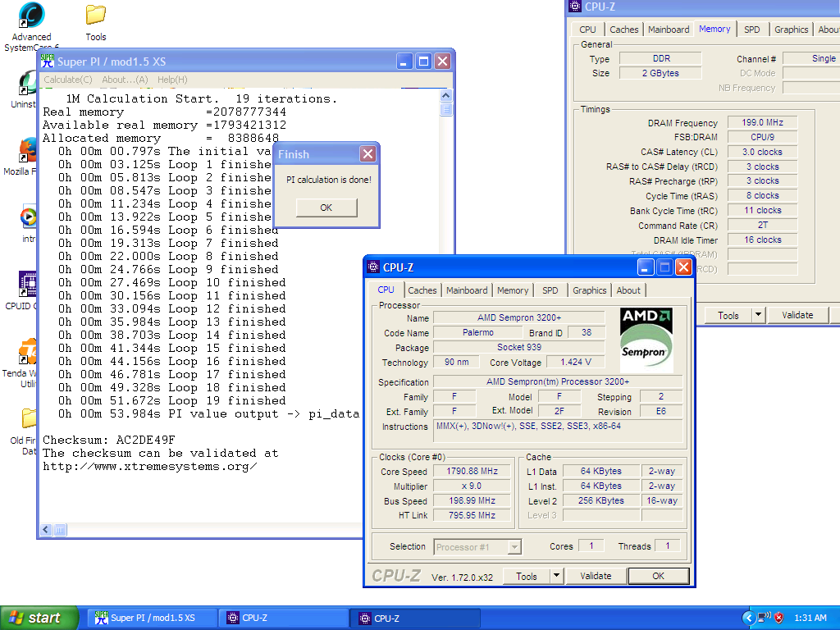Select SPD tab in background CPU-Z window
This screenshot has width=840, height=630.
click(752, 30)
